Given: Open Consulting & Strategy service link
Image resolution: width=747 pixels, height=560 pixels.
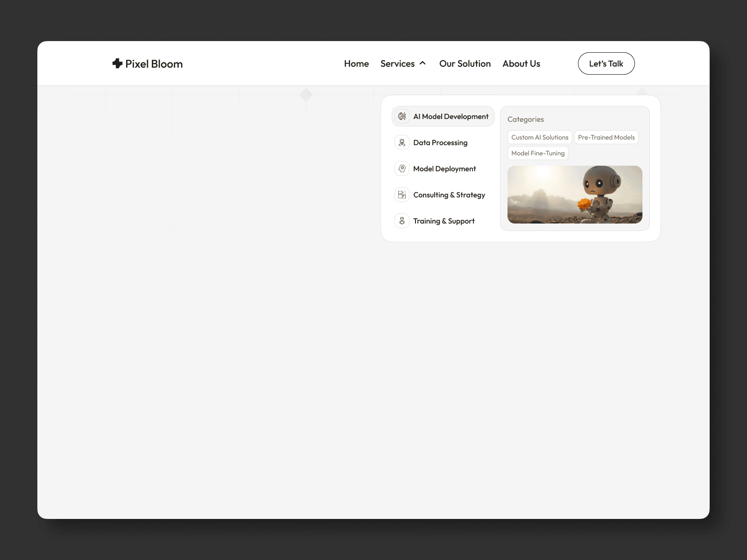Looking at the screenshot, I should [449, 195].
